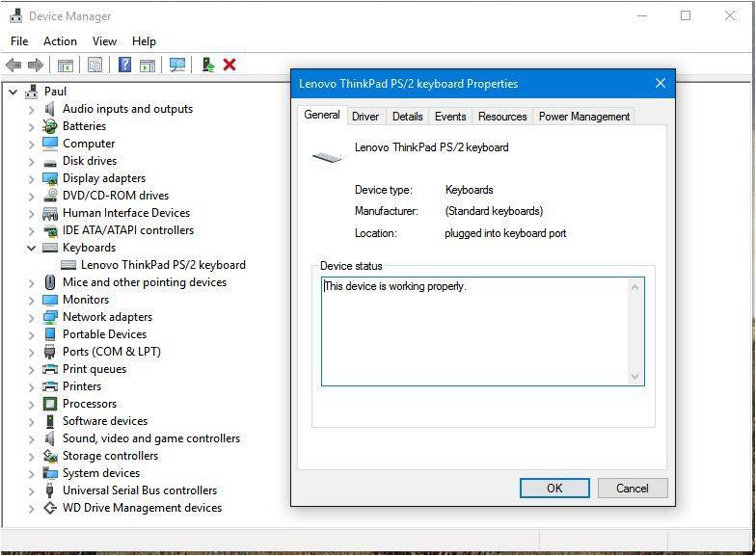Expand the Network adapters category
This screenshot has width=756, height=556.
(x=31, y=317)
